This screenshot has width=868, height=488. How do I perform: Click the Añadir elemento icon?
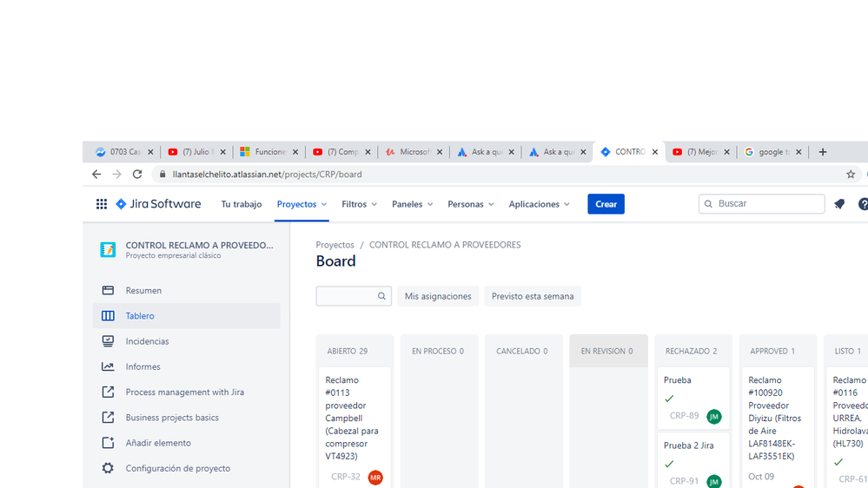click(x=108, y=443)
